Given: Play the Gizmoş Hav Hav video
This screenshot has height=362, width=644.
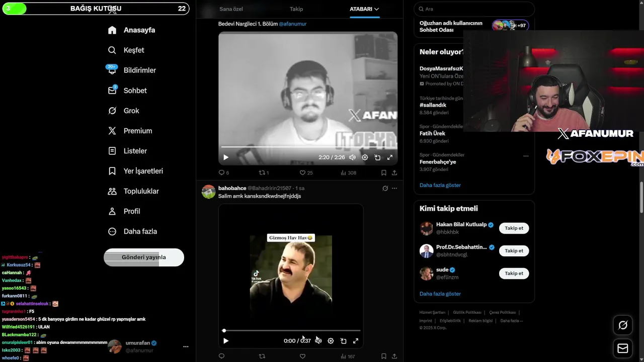Looking at the screenshot, I should [x=226, y=341].
